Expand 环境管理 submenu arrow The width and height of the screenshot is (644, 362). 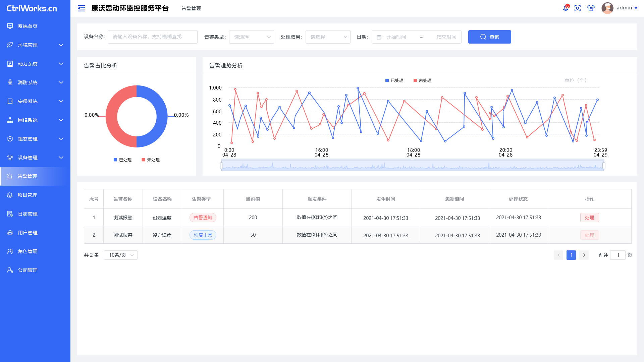pyautogui.click(x=61, y=45)
